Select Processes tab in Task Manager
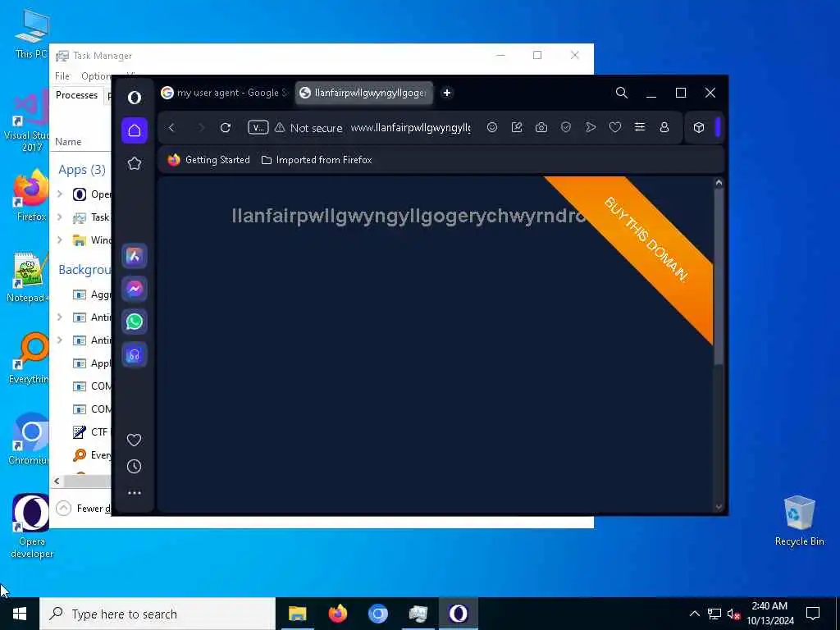Image resolution: width=840 pixels, height=630 pixels. (x=76, y=95)
